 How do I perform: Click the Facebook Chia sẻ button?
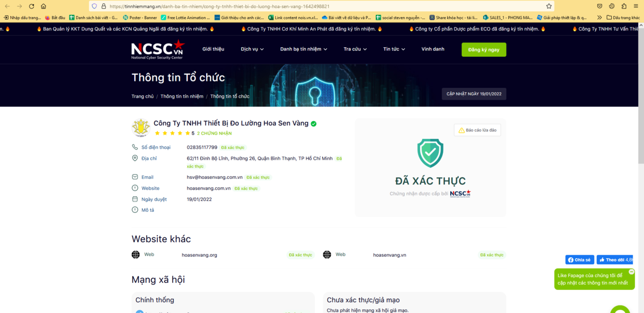coord(580,259)
